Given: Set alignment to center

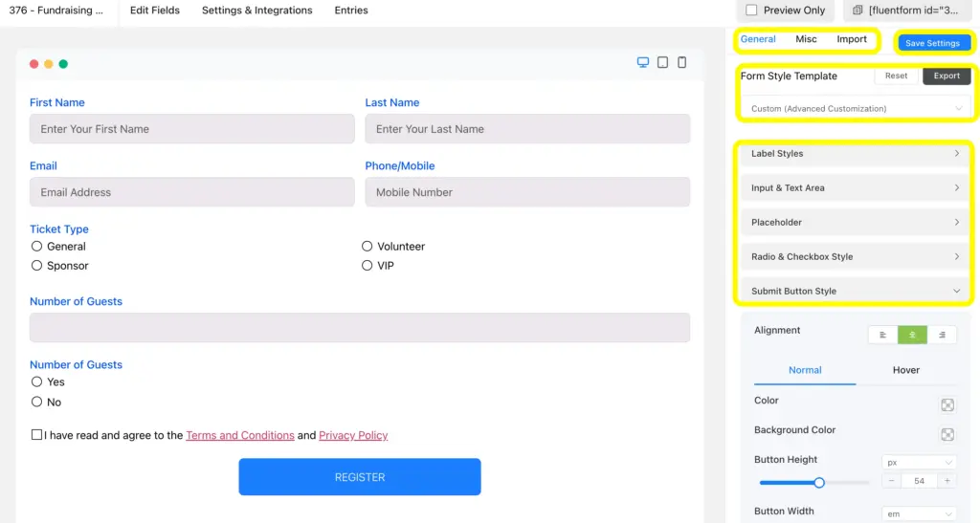Looking at the screenshot, I should coord(912,336).
